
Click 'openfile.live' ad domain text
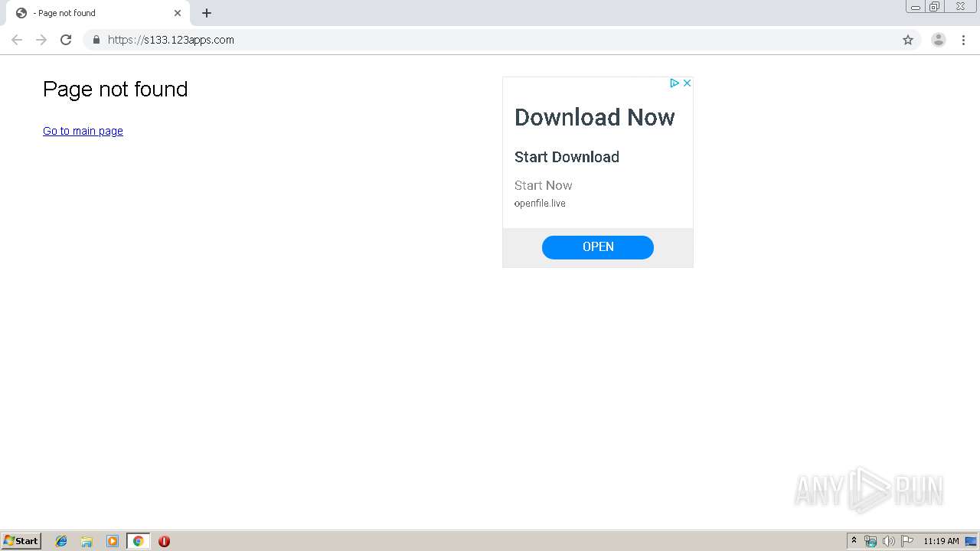pyautogui.click(x=540, y=204)
